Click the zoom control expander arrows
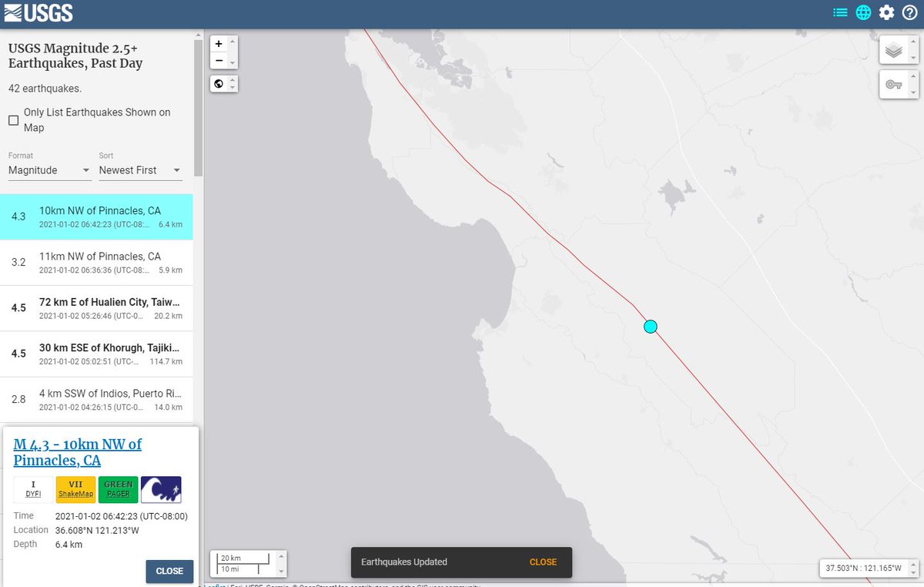This screenshot has height=587, width=924. tap(233, 52)
